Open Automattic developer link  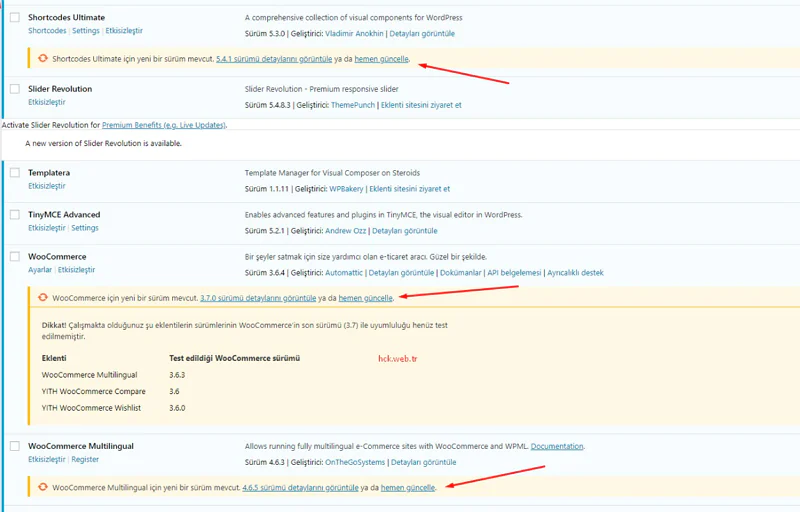(x=344, y=273)
